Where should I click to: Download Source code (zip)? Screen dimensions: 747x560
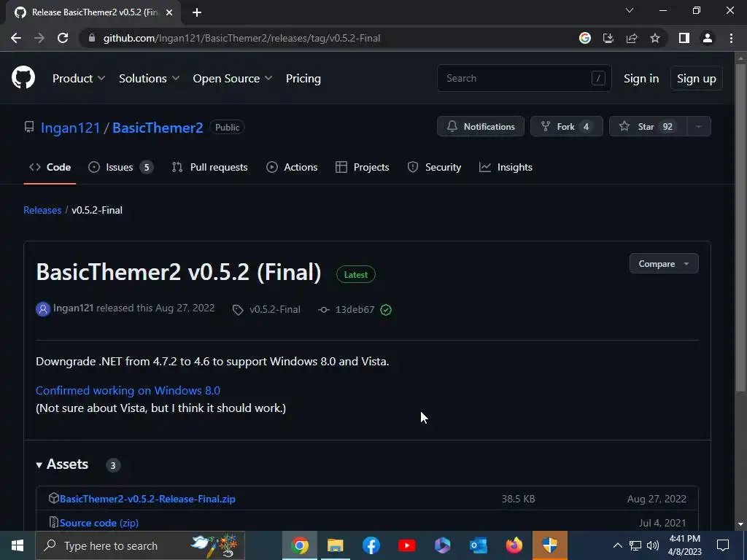click(x=99, y=522)
